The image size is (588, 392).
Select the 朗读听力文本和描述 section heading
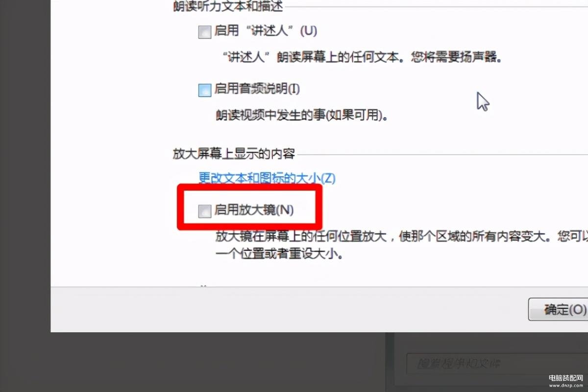click(x=228, y=6)
